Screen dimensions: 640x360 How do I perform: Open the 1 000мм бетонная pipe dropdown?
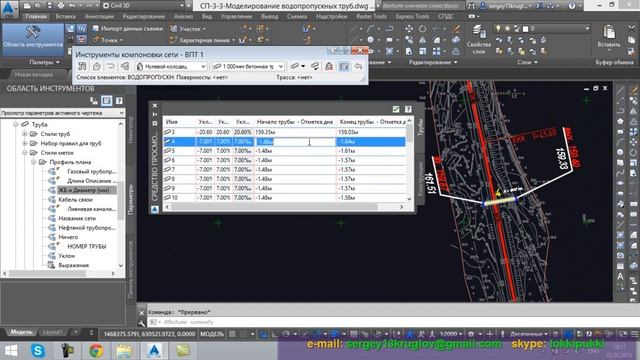click(x=248, y=66)
